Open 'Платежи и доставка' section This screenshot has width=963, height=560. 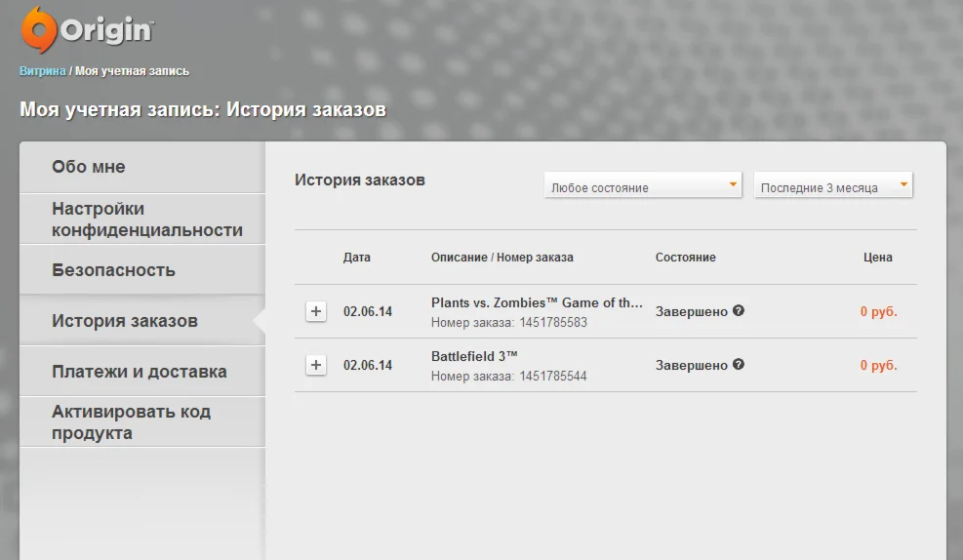click(x=142, y=372)
